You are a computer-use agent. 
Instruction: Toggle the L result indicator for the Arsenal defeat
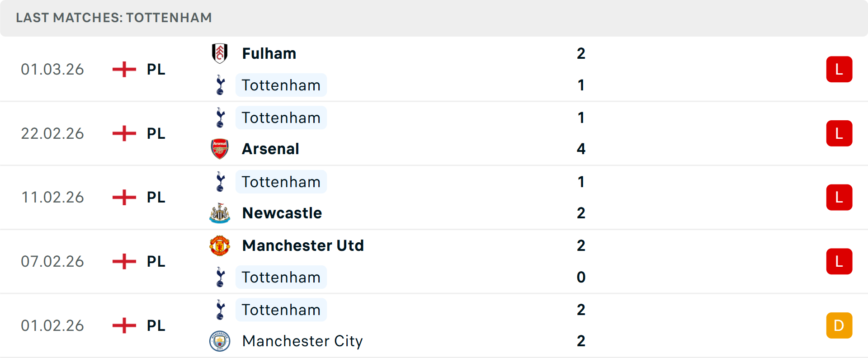(x=839, y=133)
